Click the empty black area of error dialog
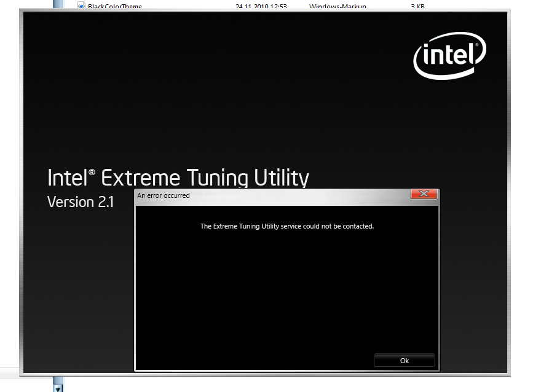Screen dimensions: 533x392 coord(287,289)
